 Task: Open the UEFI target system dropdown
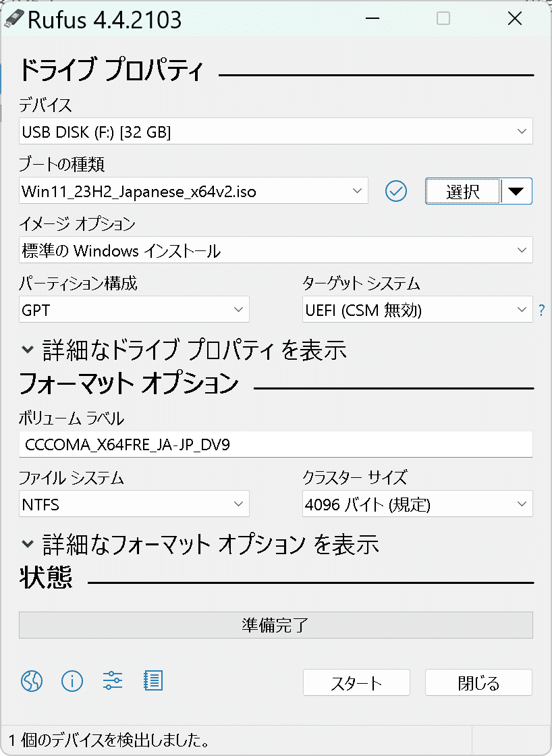tap(418, 309)
